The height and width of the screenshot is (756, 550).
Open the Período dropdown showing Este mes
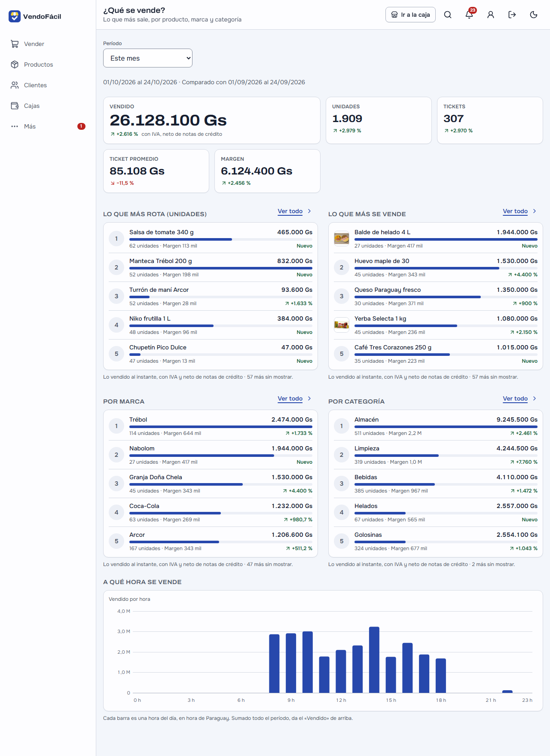[x=148, y=58]
